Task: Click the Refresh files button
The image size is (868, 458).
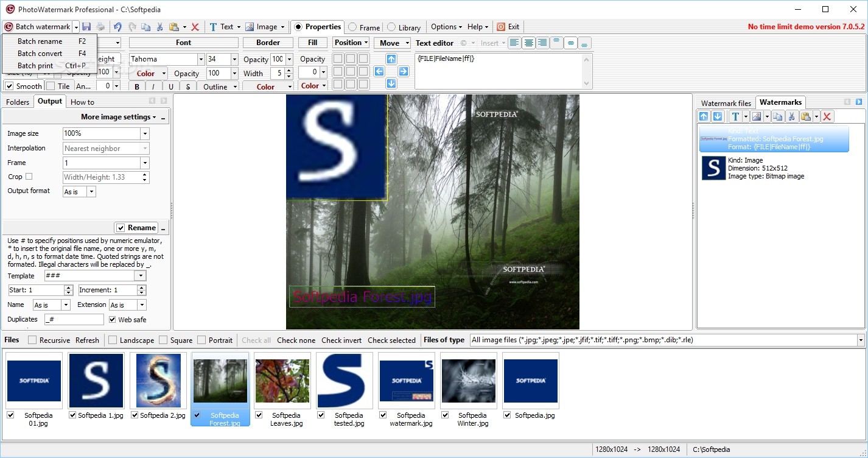Action: coord(87,340)
